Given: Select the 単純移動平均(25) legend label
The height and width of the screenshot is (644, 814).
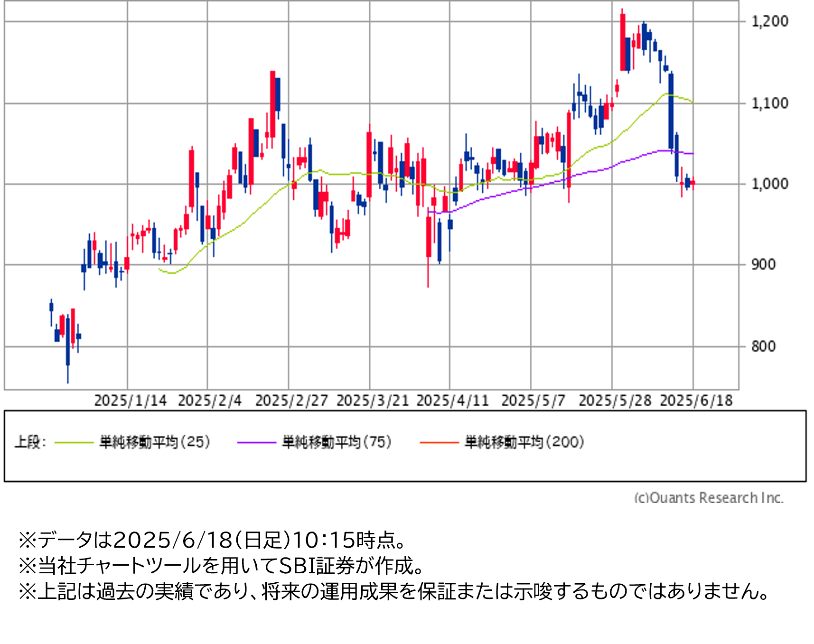Looking at the screenshot, I should point(154,442).
